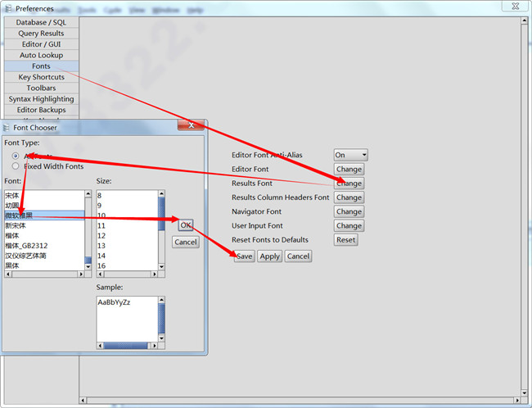Choose 楷体 in the font list
532x408 pixels.
(x=44, y=235)
